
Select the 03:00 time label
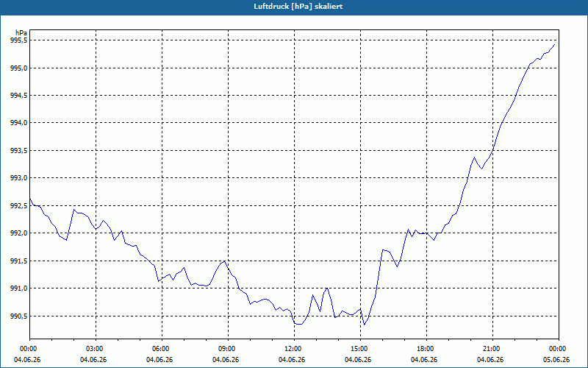pos(96,349)
